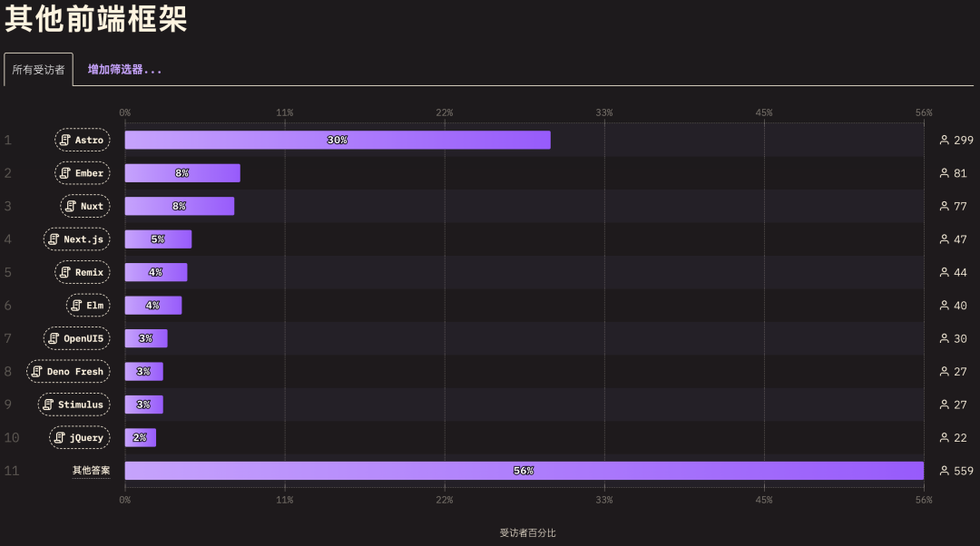Click the person icon next to 47

point(945,239)
